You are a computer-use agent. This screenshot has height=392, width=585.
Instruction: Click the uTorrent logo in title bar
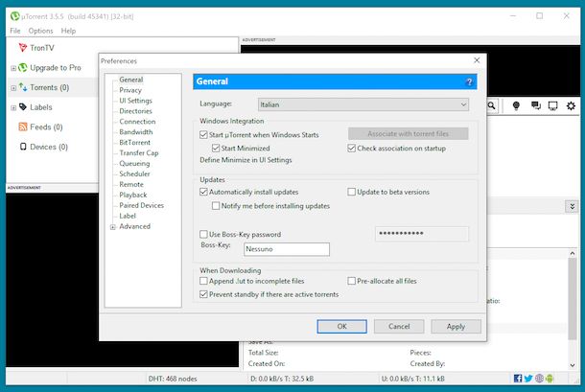[15, 16]
